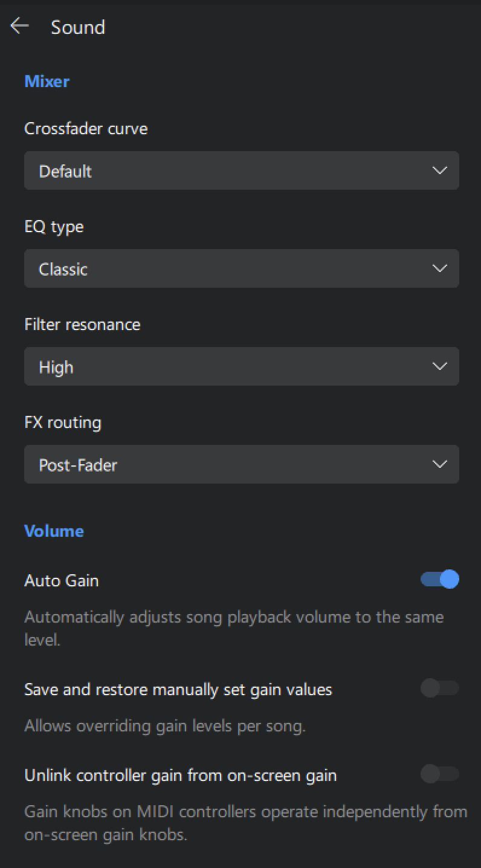The height and width of the screenshot is (868, 481).
Task: Disable Auto Gain
Action: pos(439,580)
